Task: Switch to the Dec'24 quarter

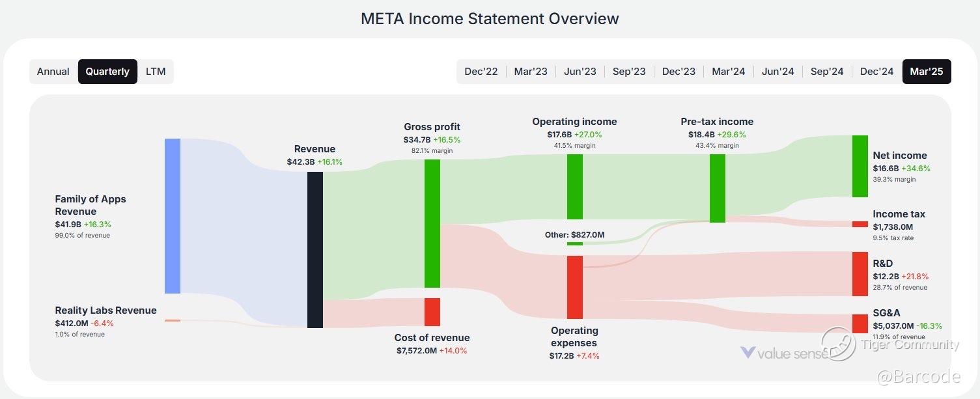Action: pos(876,72)
